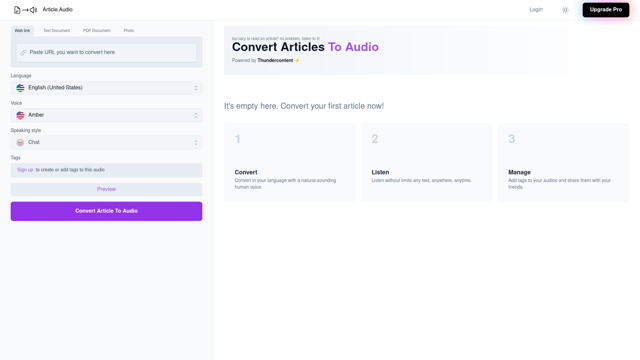Viewport: 640px width, 360px height.
Task: Open the Speaking style Chat dropdown
Action: 106,142
